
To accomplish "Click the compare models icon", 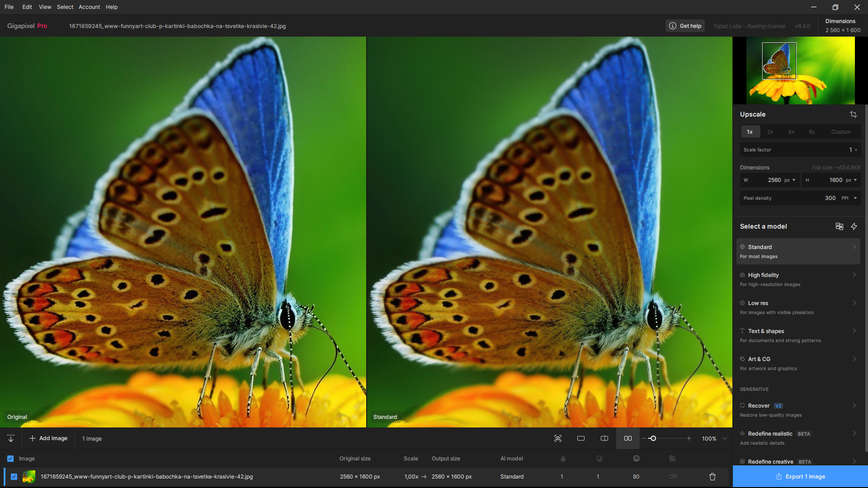I will point(840,226).
